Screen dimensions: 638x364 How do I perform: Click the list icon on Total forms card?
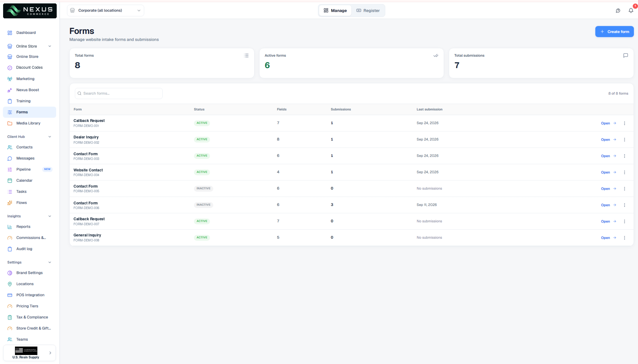246,55
